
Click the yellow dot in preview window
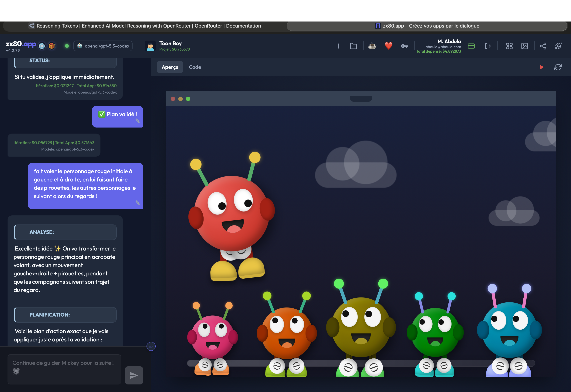click(180, 99)
